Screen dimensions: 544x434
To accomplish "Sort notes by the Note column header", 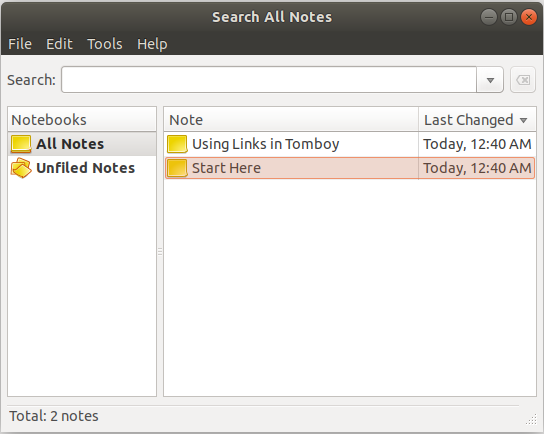I will 291,120.
